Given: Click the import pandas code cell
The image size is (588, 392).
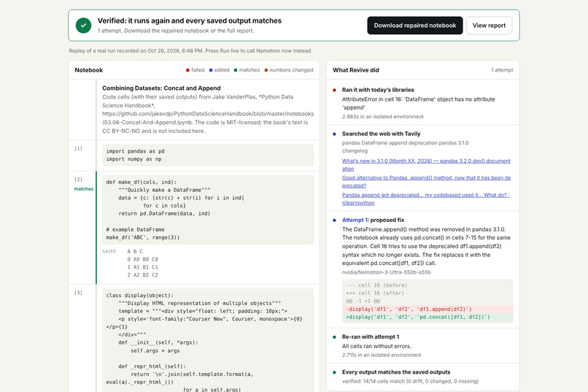Looking at the screenshot, I should (208, 155).
